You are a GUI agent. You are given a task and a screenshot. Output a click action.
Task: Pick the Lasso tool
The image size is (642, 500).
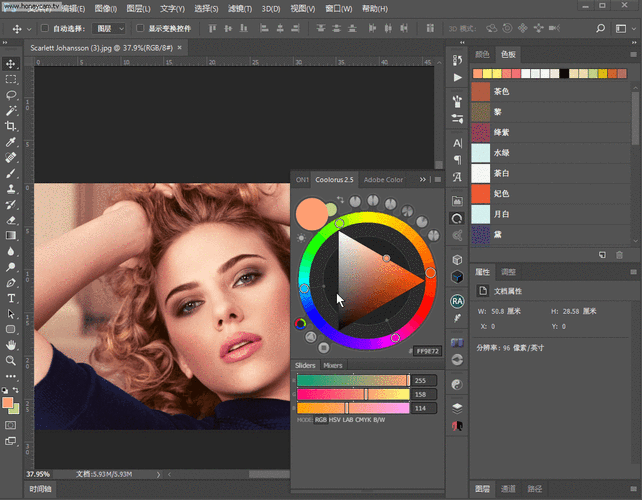pyautogui.click(x=11, y=95)
